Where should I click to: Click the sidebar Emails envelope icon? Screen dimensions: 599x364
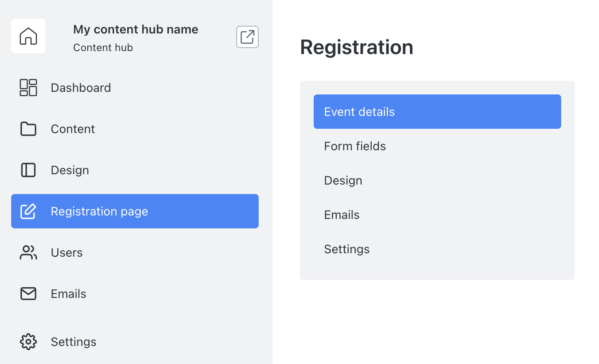(x=28, y=294)
